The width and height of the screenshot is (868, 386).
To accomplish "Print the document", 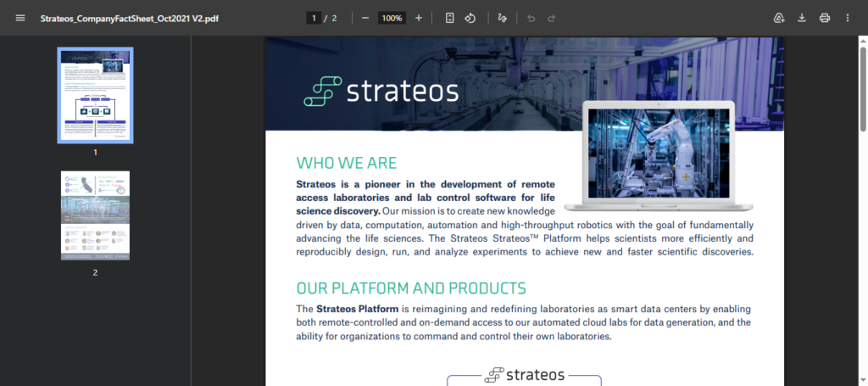I will pos(825,18).
